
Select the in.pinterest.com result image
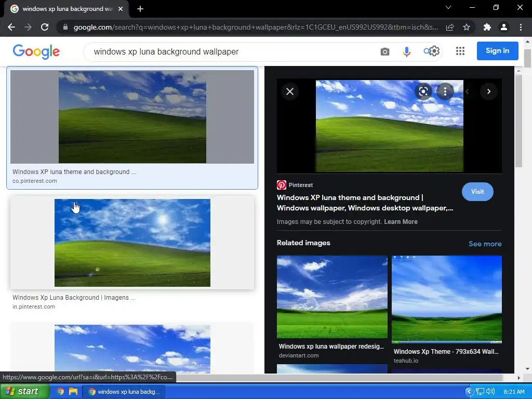click(132, 243)
